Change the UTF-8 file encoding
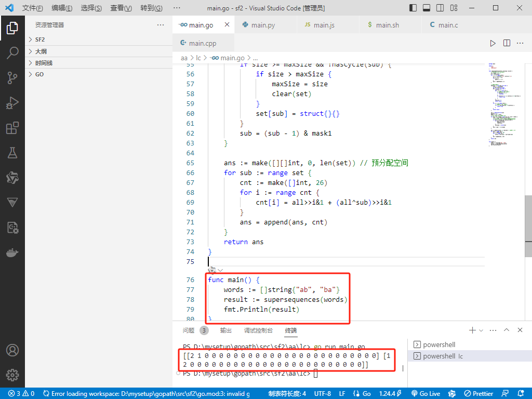Viewport: 532px width, 399px height. point(322,394)
